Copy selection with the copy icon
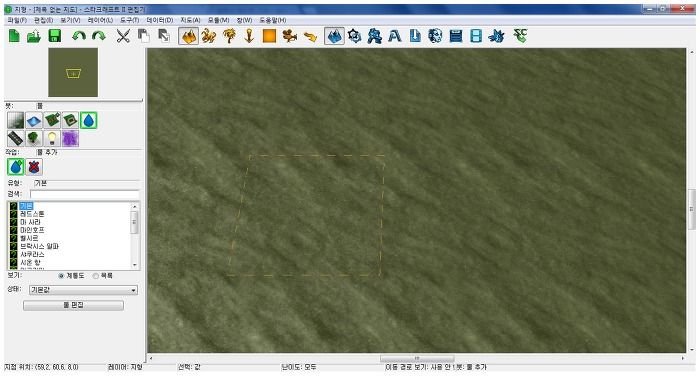This screenshot has height=376, width=700. [x=143, y=36]
